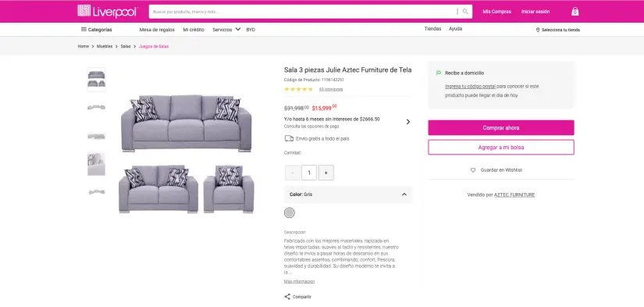644x307 pixels.
Task: Click the five-star rating
Action: (299, 89)
